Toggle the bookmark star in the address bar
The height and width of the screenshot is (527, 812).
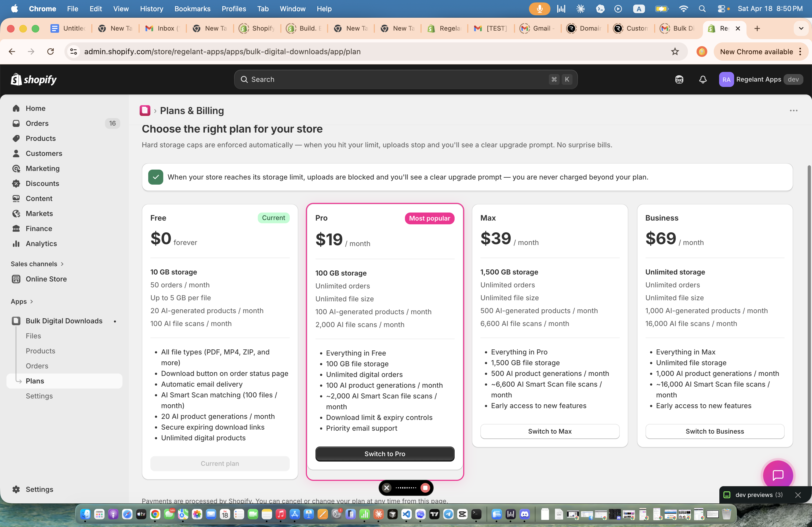coord(675,52)
